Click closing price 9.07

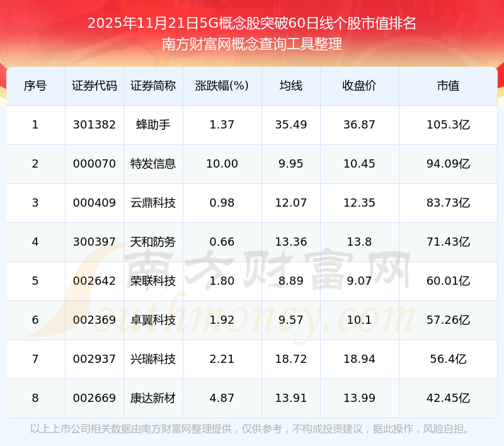pos(359,281)
